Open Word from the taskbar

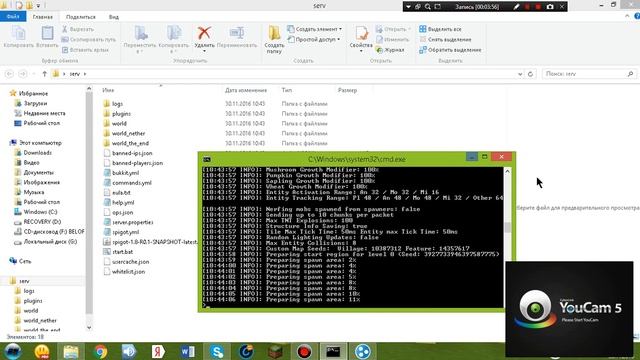coord(187,351)
